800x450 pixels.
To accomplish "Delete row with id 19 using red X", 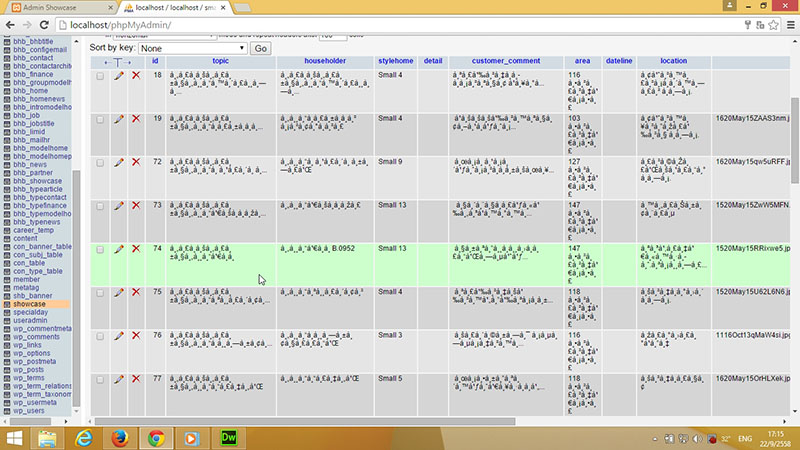I will [x=136, y=118].
